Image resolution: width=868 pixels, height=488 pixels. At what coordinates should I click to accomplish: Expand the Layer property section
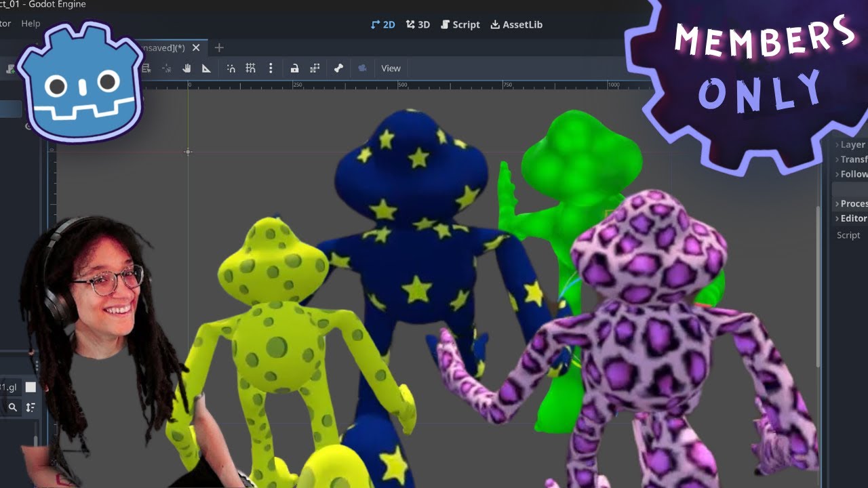pos(850,144)
